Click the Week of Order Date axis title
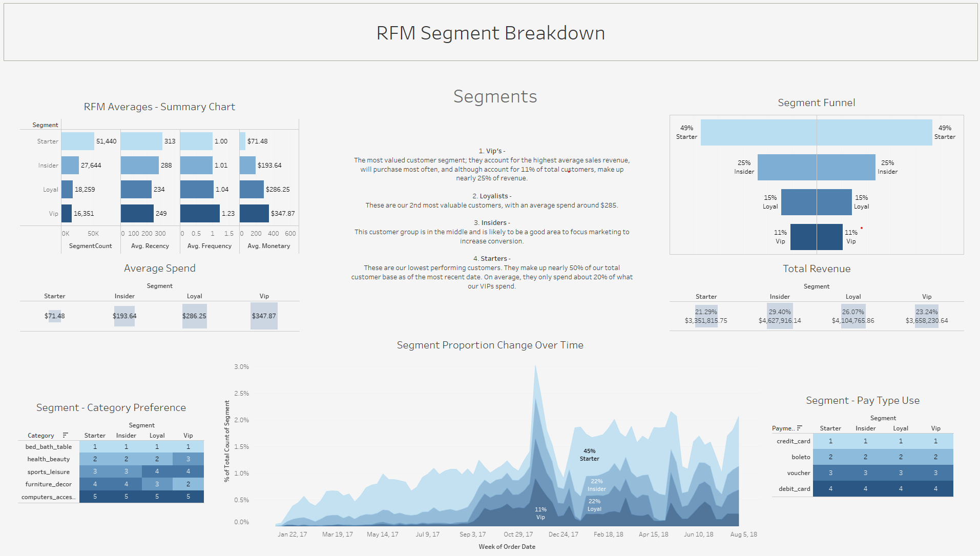 point(507,546)
